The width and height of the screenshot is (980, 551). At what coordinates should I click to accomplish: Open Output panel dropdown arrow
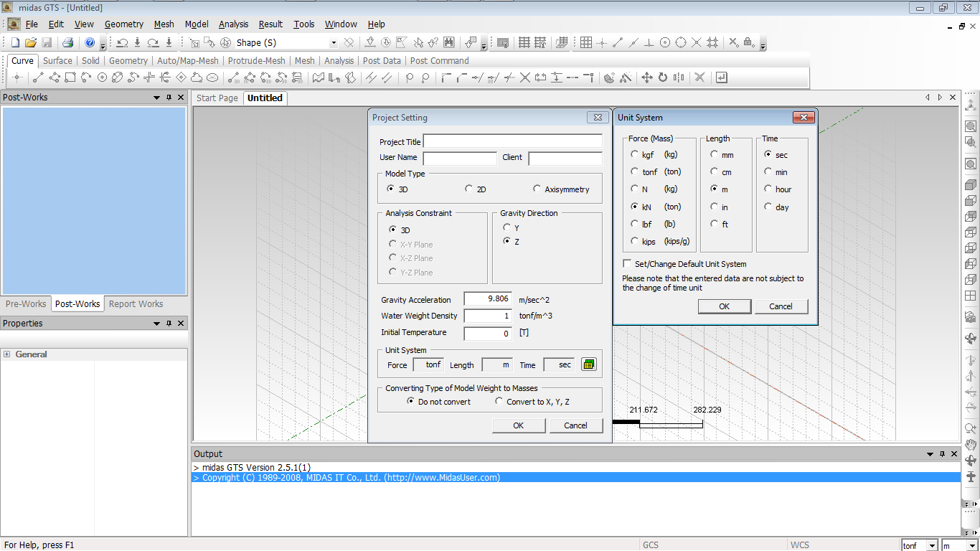[x=930, y=454]
